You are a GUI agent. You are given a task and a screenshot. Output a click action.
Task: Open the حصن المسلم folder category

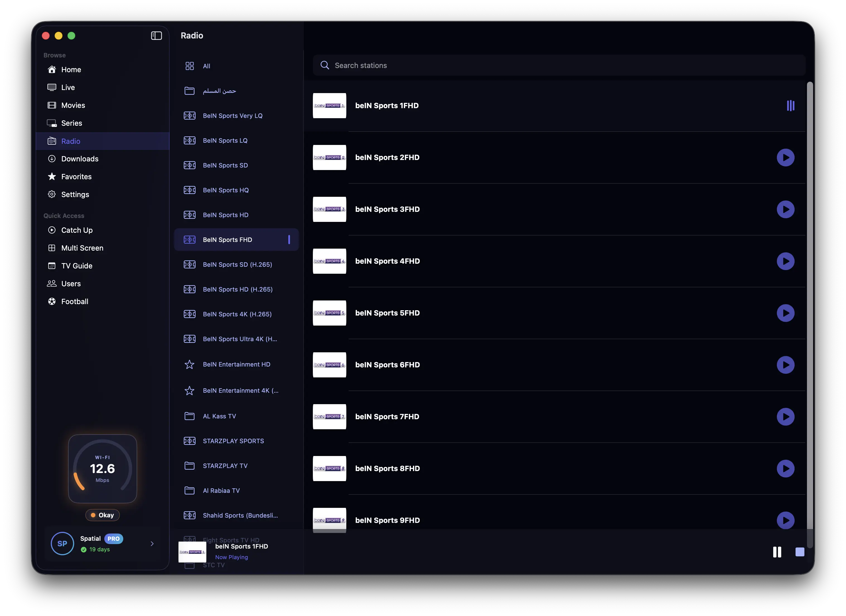(x=236, y=91)
